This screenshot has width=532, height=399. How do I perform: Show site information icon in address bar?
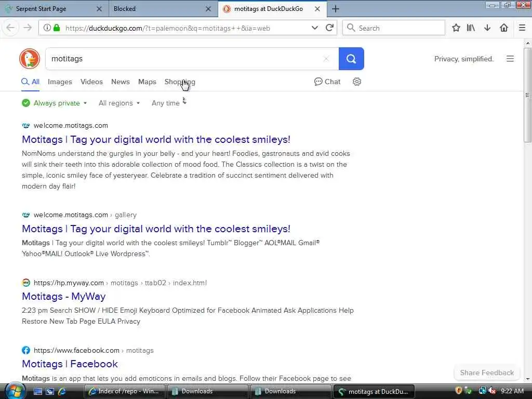(47, 28)
